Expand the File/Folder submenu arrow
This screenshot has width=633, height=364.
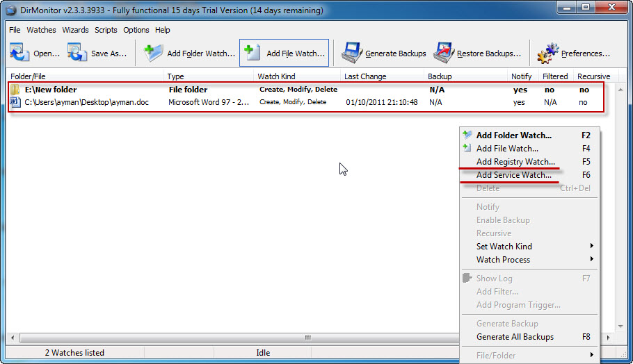pyautogui.click(x=591, y=355)
